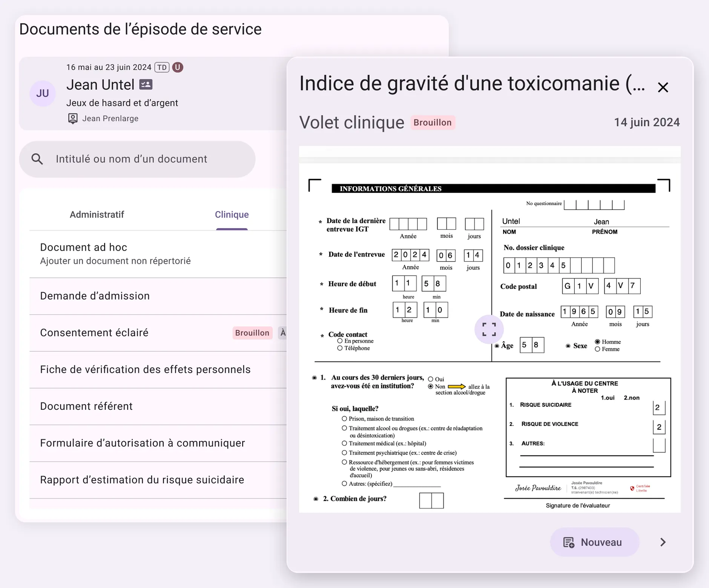Click the TD badge next to the date range
709x588 pixels.
[x=162, y=67]
